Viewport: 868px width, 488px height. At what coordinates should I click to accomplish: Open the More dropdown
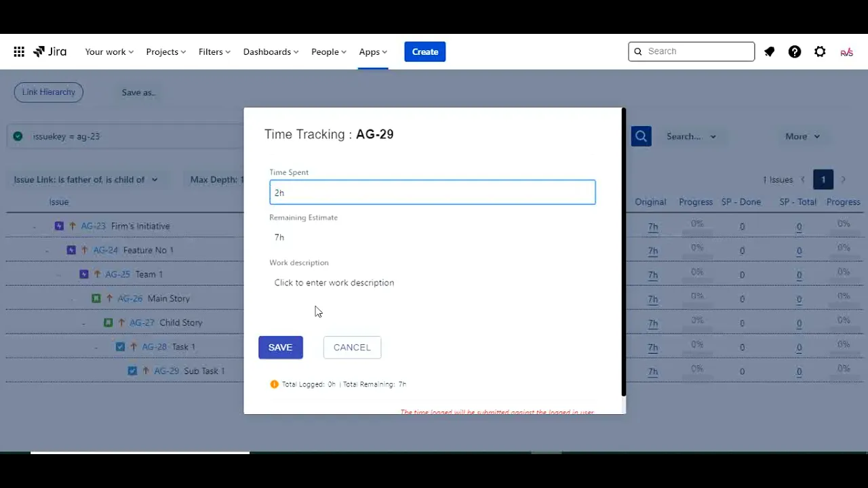(x=802, y=136)
